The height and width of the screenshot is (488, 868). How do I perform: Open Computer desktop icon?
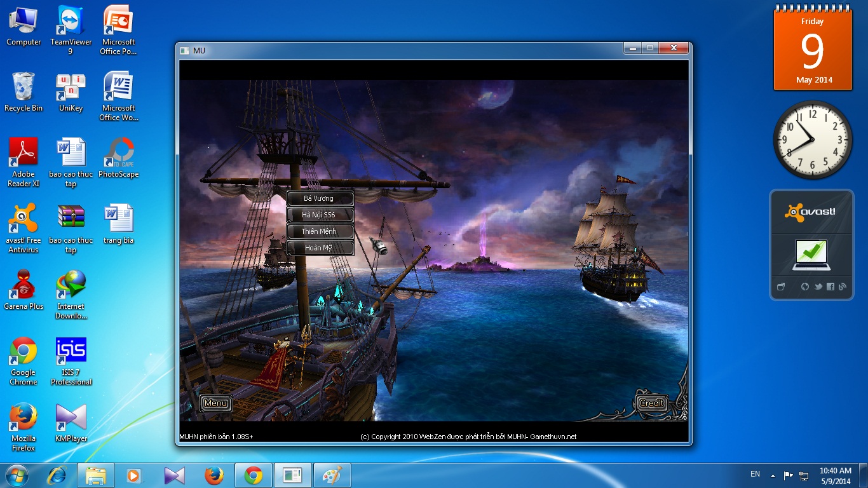pyautogui.click(x=24, y=27)
